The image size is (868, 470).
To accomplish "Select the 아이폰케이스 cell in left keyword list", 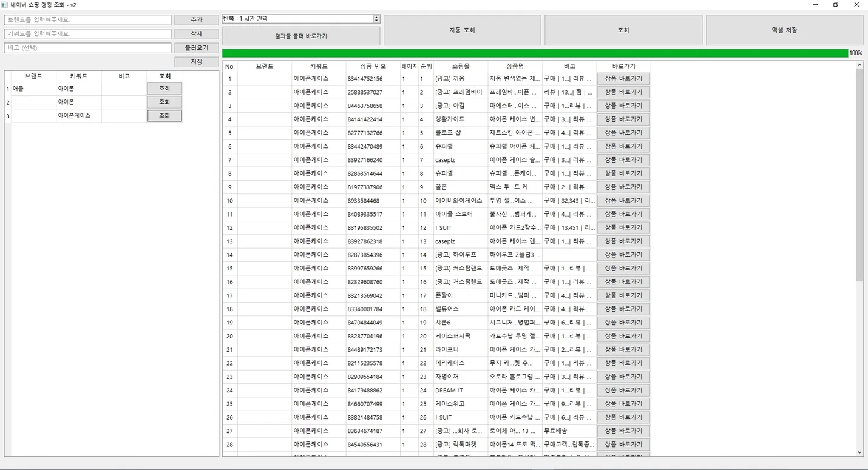I will click(x=78, y=115).
